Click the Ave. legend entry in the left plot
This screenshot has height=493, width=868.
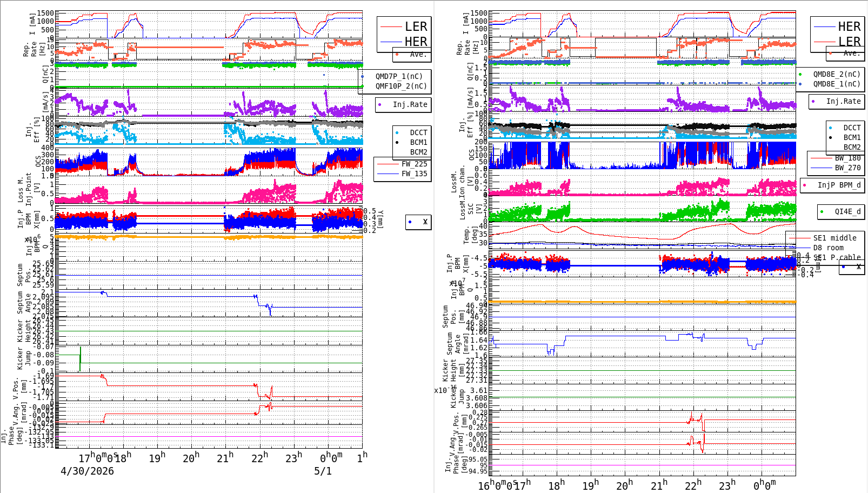[x=418, y=54]
